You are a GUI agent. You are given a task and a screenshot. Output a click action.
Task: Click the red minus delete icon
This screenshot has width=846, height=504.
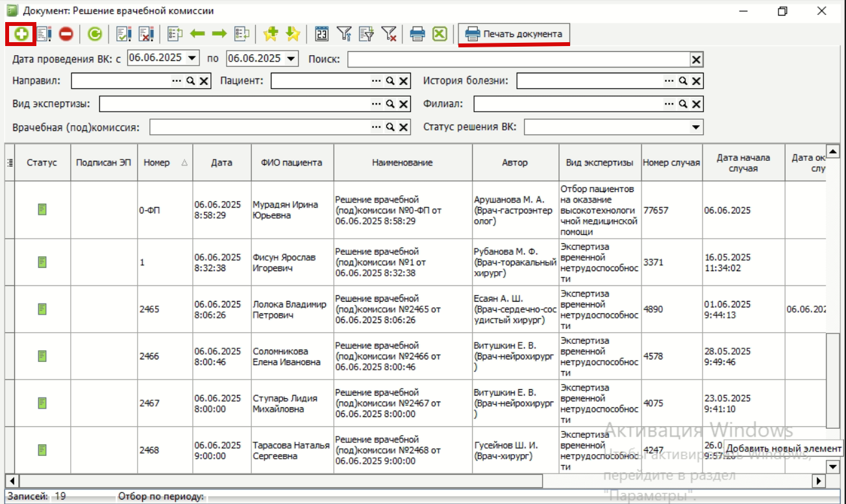tap(66, 34)
